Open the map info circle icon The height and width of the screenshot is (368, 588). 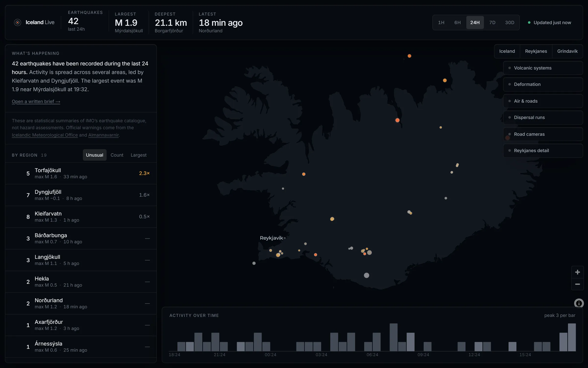click(579, 303)
